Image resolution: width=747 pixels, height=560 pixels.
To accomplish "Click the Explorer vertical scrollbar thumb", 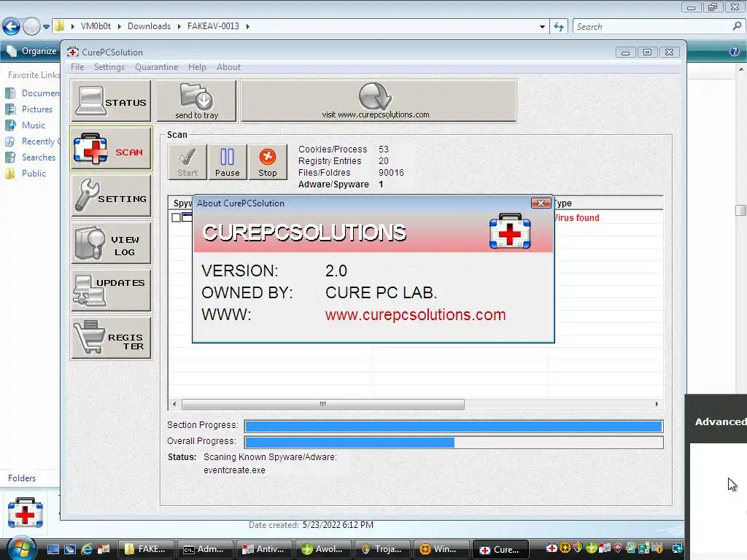I will click(741, 210).
